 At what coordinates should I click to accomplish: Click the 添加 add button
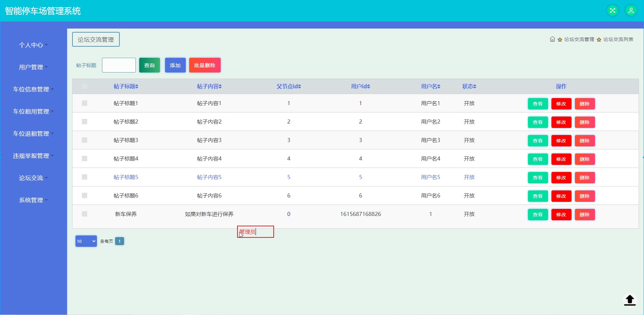pos(175,65)
